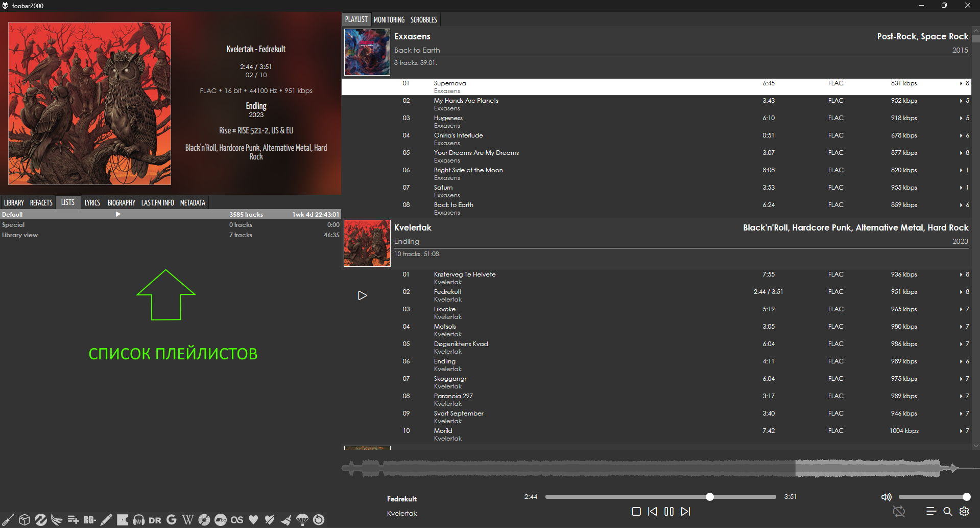Open the search magnifier icon
This screenshot has width=980, height=528.
(947, 511)
